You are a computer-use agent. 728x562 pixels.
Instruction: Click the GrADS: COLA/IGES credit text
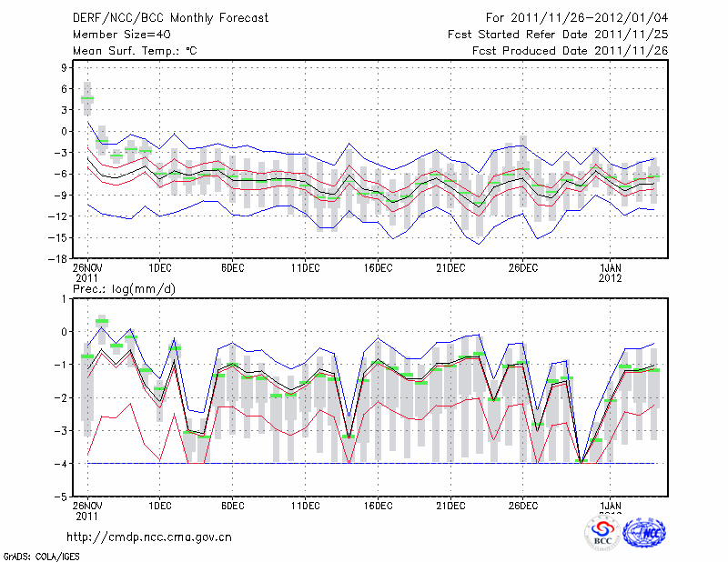point(37,555)
